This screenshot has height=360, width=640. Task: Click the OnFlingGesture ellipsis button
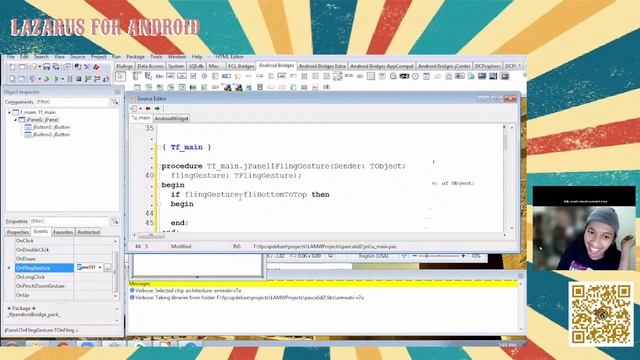[107, 268]
